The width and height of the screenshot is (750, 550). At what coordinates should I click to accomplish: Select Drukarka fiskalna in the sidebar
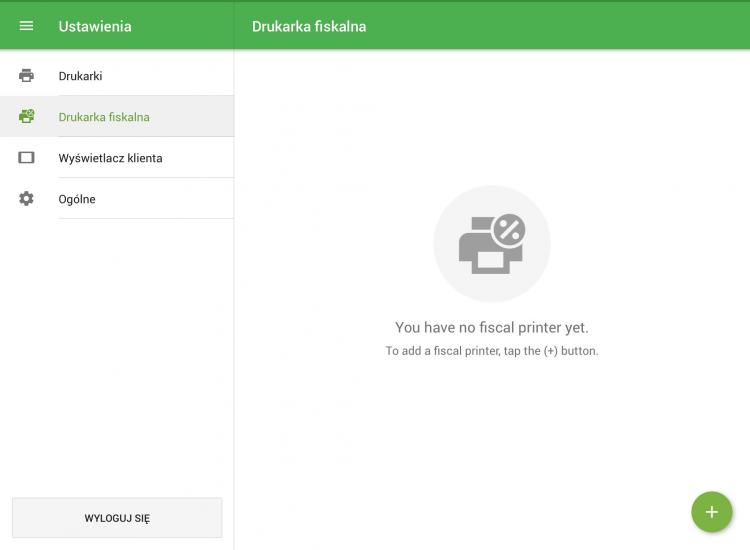[x=104, y=117]
